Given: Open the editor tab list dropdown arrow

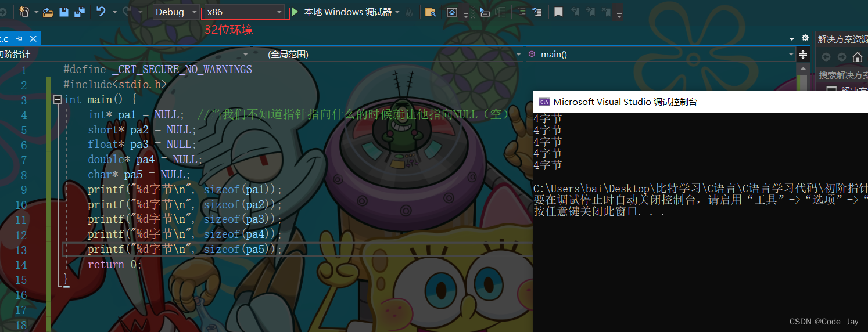Looking at the screenshot, I should coord(792,39).
